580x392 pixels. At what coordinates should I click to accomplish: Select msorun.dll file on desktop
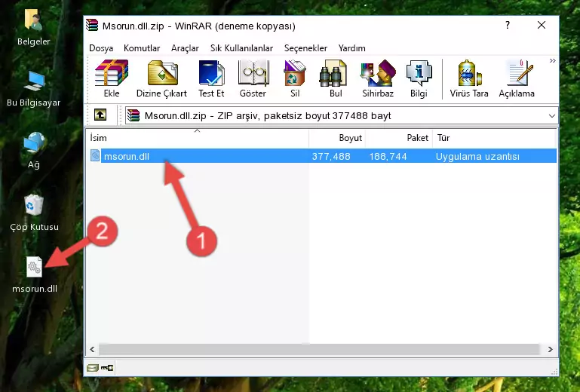[35, 274]
